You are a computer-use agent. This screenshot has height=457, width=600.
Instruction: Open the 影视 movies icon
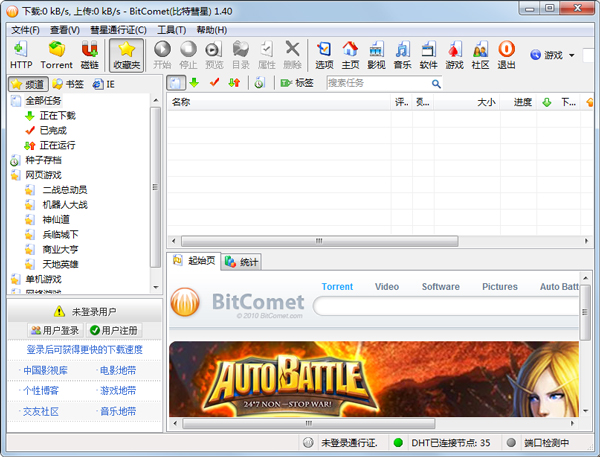376,55
